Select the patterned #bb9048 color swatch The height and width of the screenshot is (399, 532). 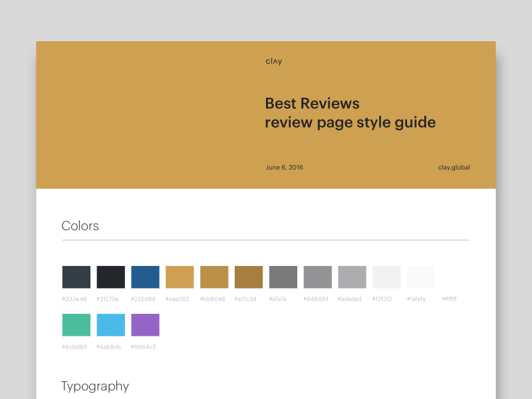(x=214, y=277)
